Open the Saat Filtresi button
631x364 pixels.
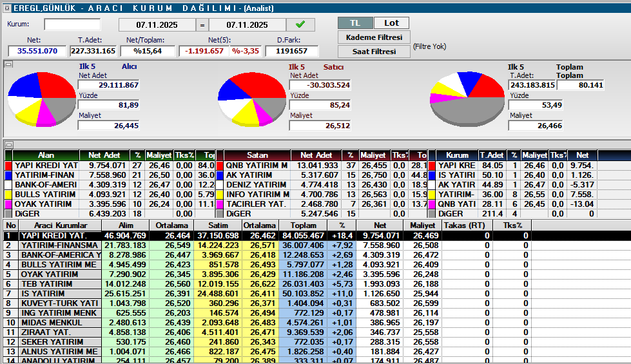374,52
